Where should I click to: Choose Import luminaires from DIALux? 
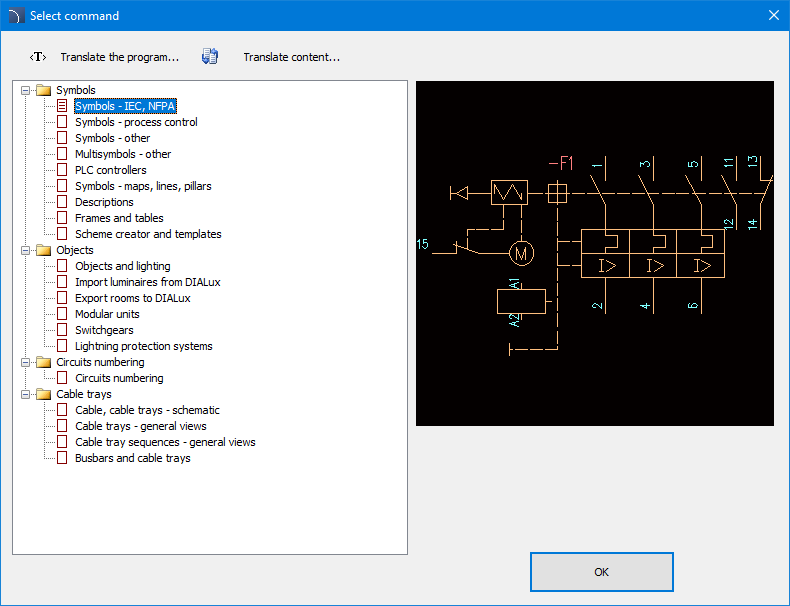click(x=147, y=282)
